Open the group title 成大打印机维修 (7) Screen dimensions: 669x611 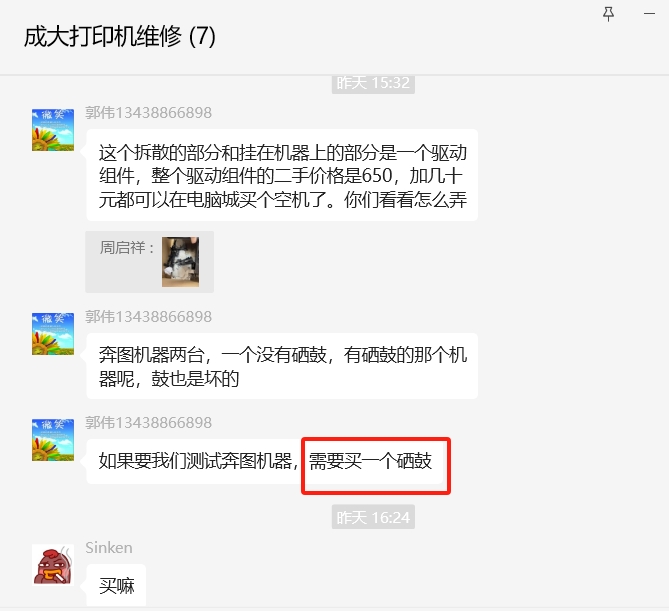coord(120,36)
